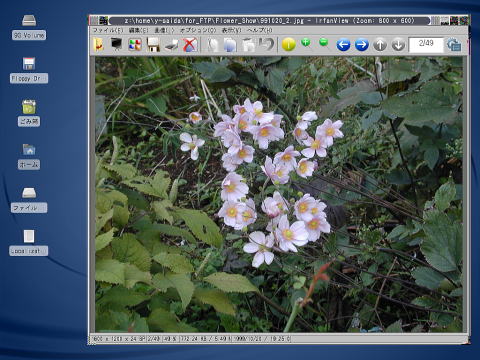Go to next image with blue right arrow
The width and height of the screenshot is (480, 360).
pos(362,45)
